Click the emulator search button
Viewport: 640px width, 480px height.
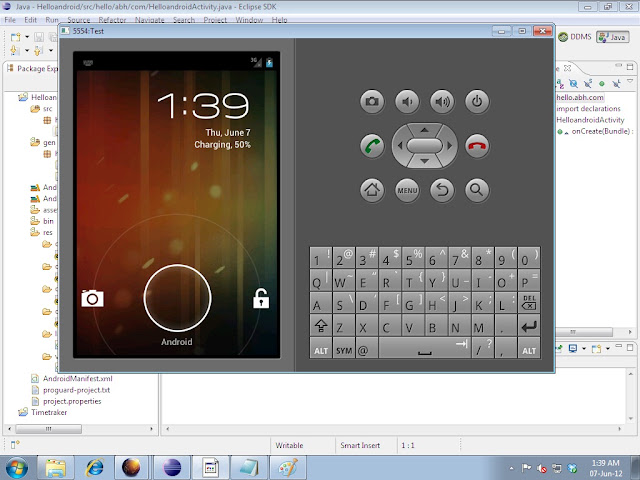pyautogui.click(x=477, y=190)
